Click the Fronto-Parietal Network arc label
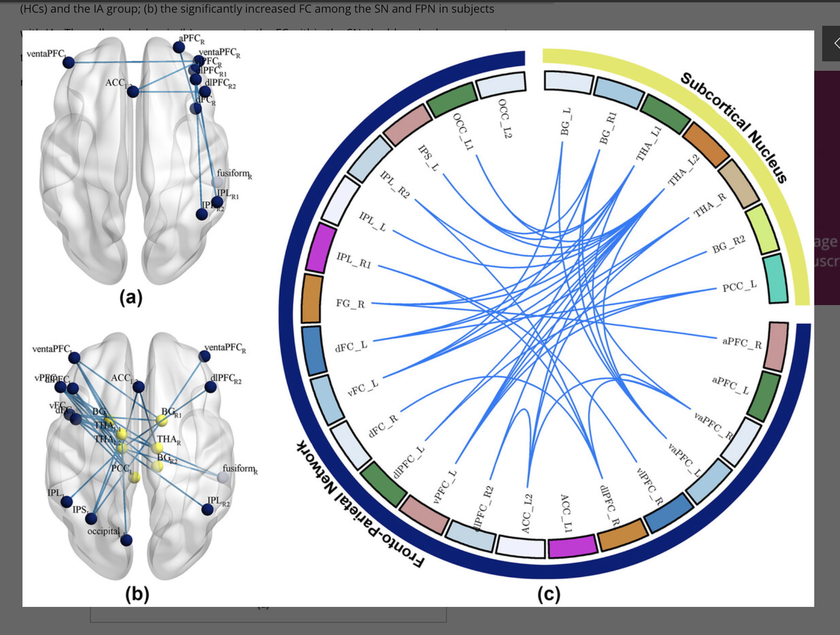Screen dimensions: 840x635 [x=360, y=506]
